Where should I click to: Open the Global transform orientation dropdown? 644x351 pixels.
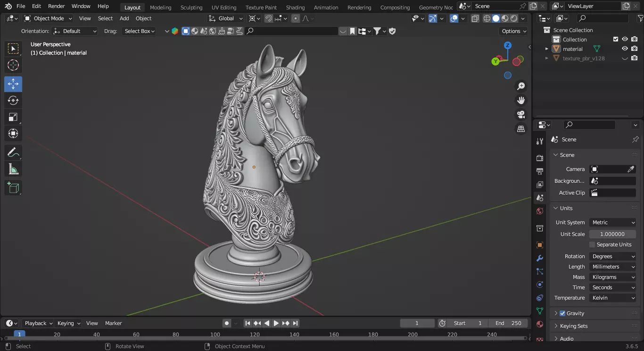click(226, 18)
